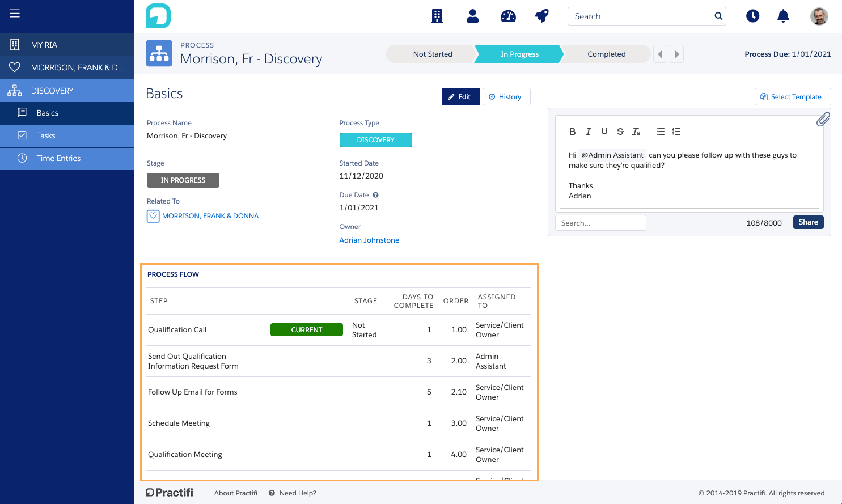Viewport: 842px width, 504px height.
Task: Click Admin Assistant in Assigned To column
Action: [x=490, y=361]
